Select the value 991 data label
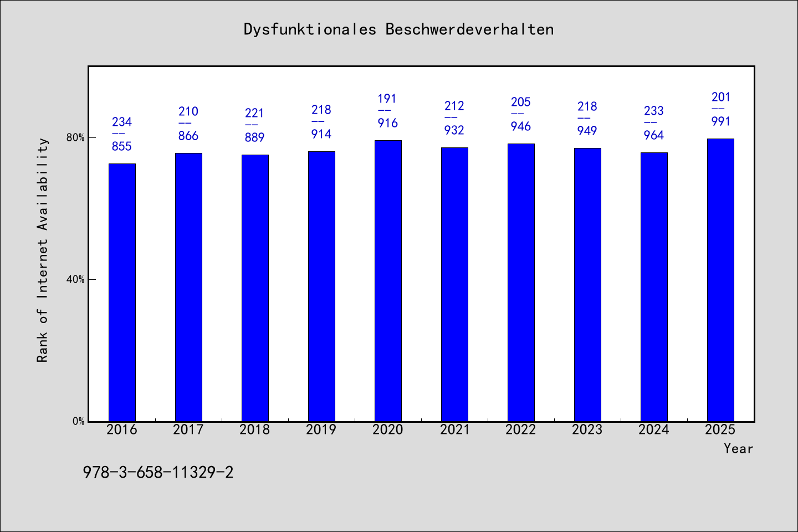Image resolution: width=798 pixels, height=532 pixels. point(721,121)
